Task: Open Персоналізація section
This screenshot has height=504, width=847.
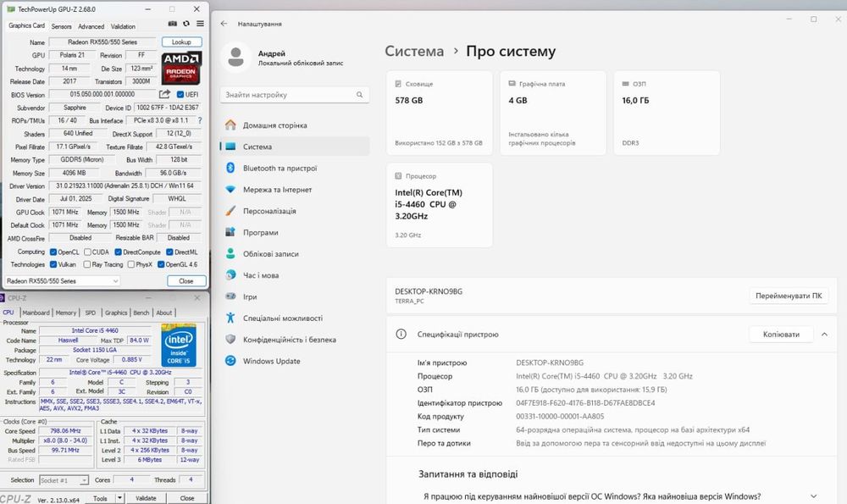Action: pos(295,211)
